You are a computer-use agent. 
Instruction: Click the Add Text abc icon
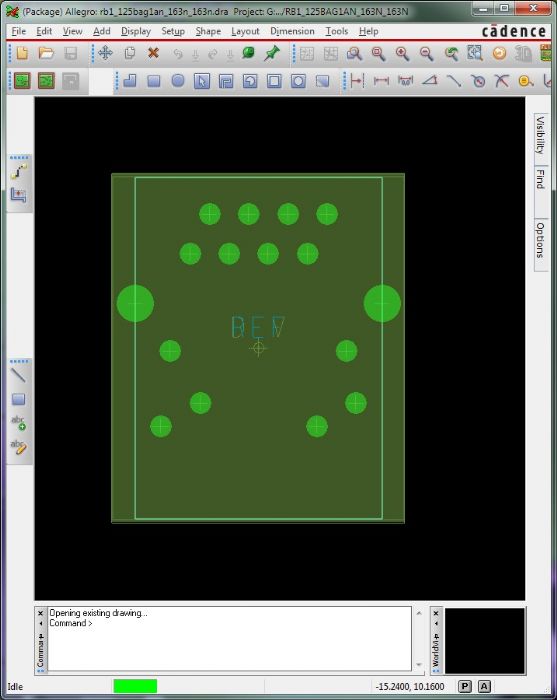(x=18, y=422)
